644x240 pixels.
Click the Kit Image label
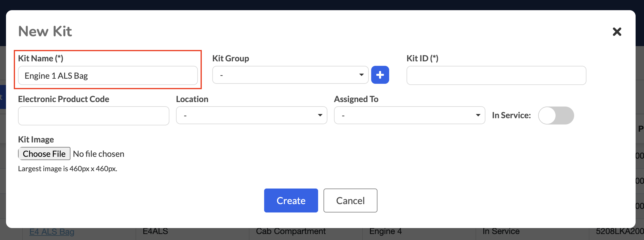(36, 139)
